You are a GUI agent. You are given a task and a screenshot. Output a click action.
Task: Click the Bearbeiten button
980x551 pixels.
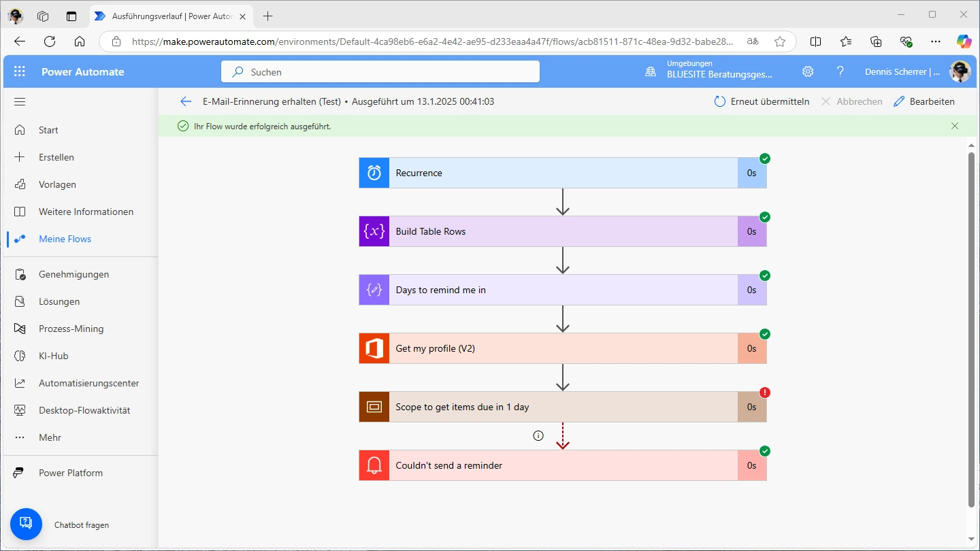[x=924, y=101]
